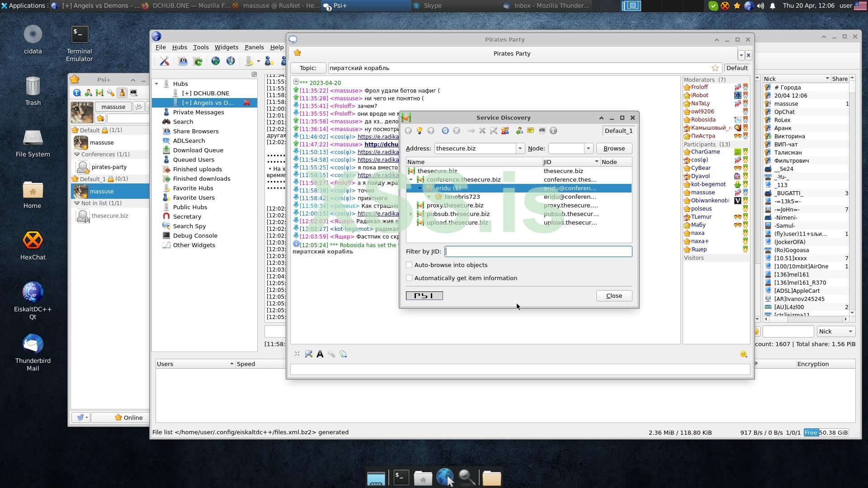
Task: Click the Filter by JID input field
Action: click(538, 252)
